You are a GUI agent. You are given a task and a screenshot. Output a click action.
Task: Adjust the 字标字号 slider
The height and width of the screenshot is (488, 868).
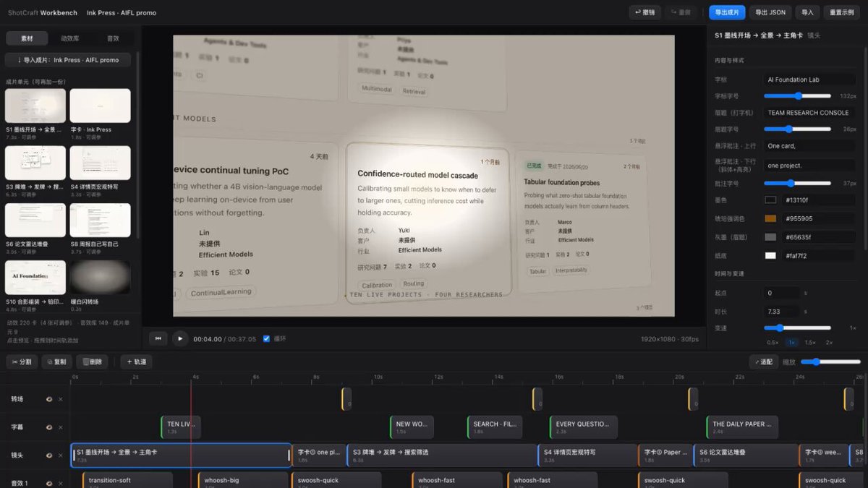click(x=798, y=96)
